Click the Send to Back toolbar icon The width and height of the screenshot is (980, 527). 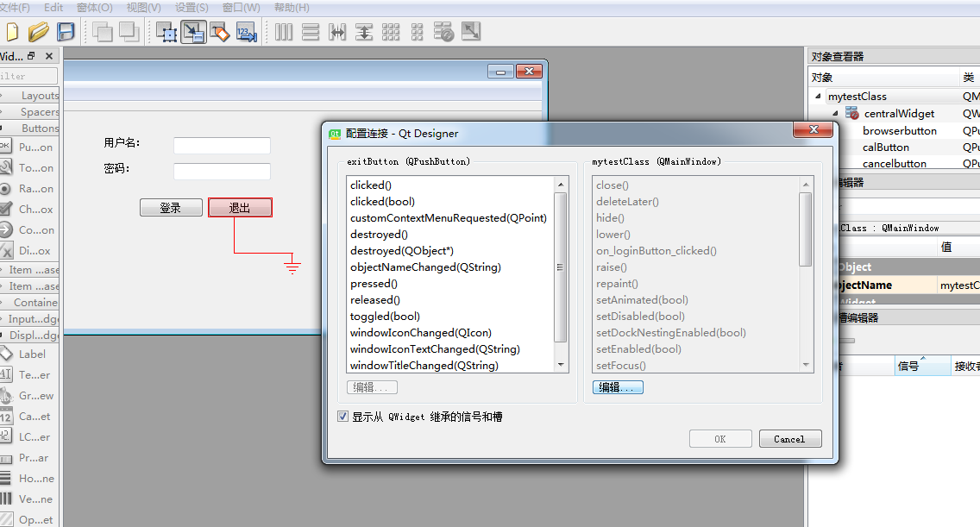coord(102,32)
